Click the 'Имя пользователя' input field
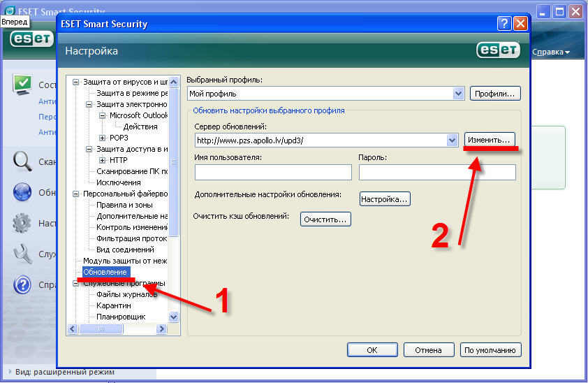This screenshot has width=588, height=383. [x=273, y=172]
